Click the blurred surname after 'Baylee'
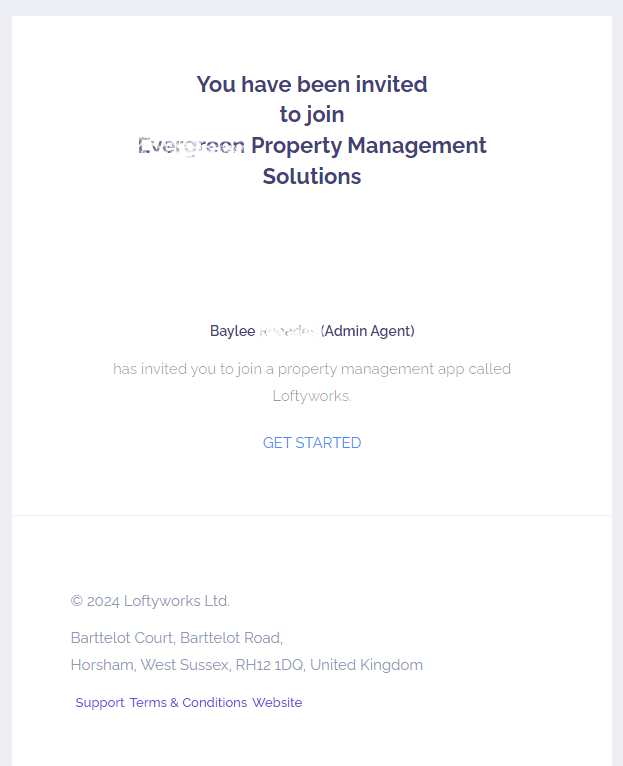 tap(287, 331)
